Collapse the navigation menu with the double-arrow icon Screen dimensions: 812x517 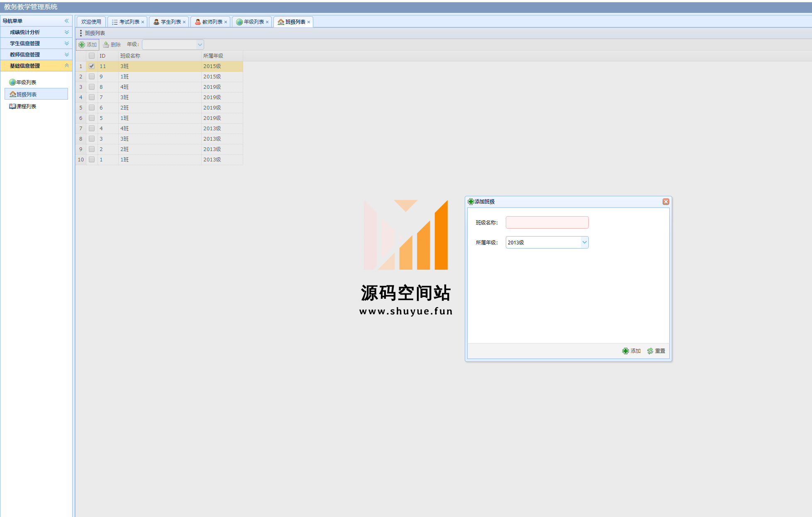pos(66,21)
